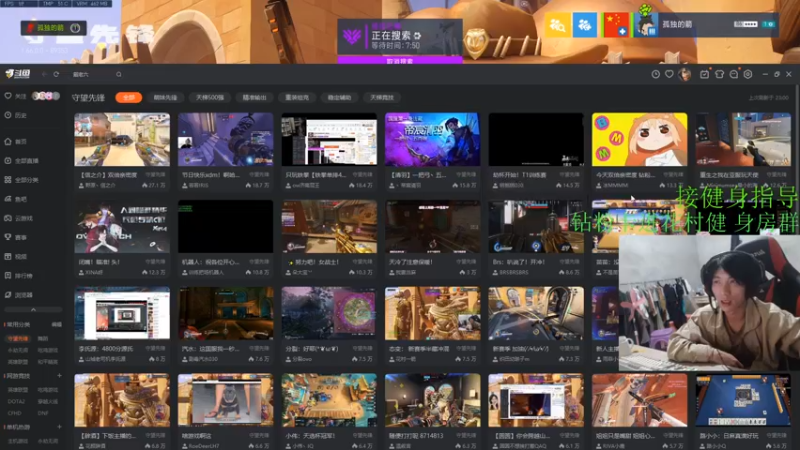Image resolution: width=800 pixels, height=450 pixels.
Task: Click blue group button in game overlay
Action: coord(585,24)
